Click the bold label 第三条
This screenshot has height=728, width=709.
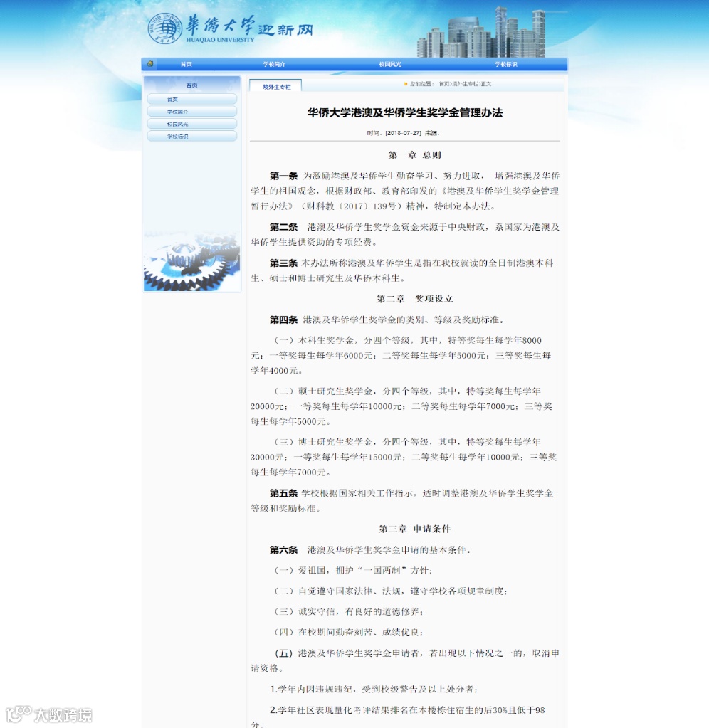pos(283,263)
